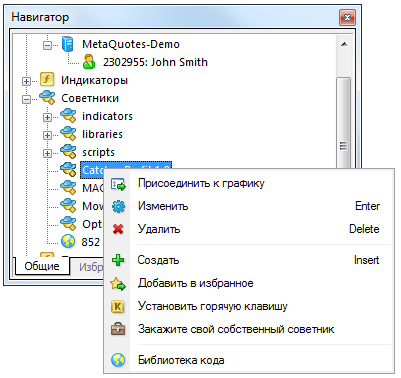Click the Индикаторы function icon
This screenshot has width=401, height=378.
[x=47, y=80]
